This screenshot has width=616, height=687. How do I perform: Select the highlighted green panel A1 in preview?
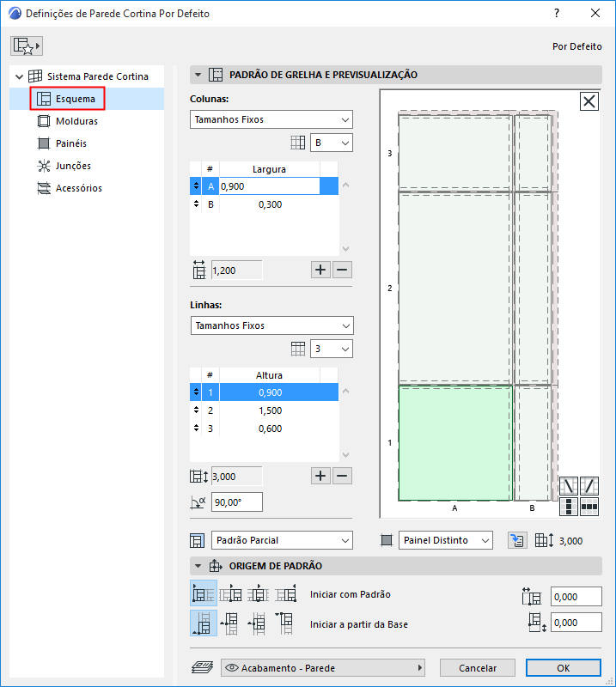pyautogui.click(x=455, y=443)
